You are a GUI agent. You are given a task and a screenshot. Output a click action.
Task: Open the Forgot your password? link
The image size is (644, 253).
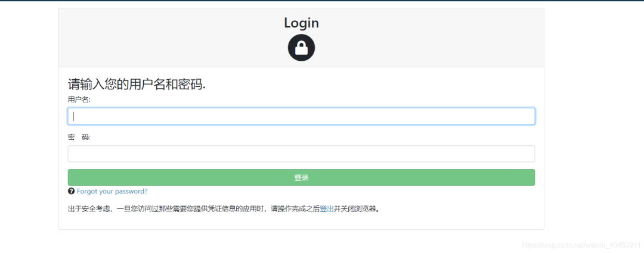(112, 191)
